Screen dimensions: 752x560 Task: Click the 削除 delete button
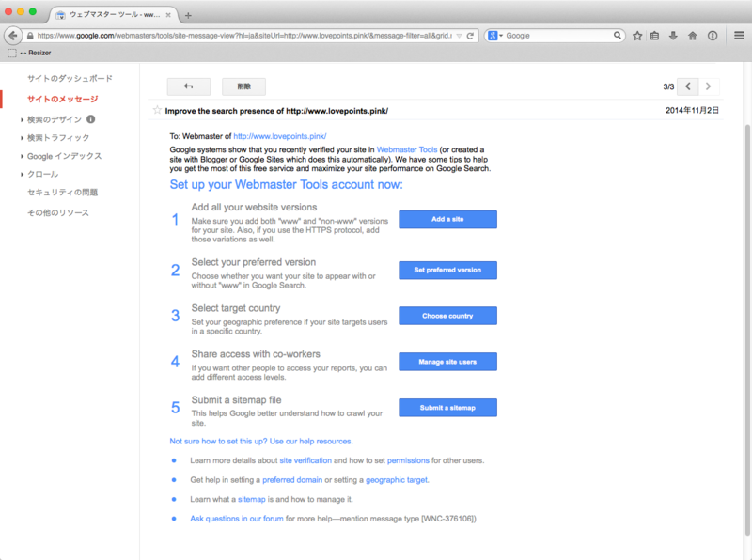(x=243, y=86)
